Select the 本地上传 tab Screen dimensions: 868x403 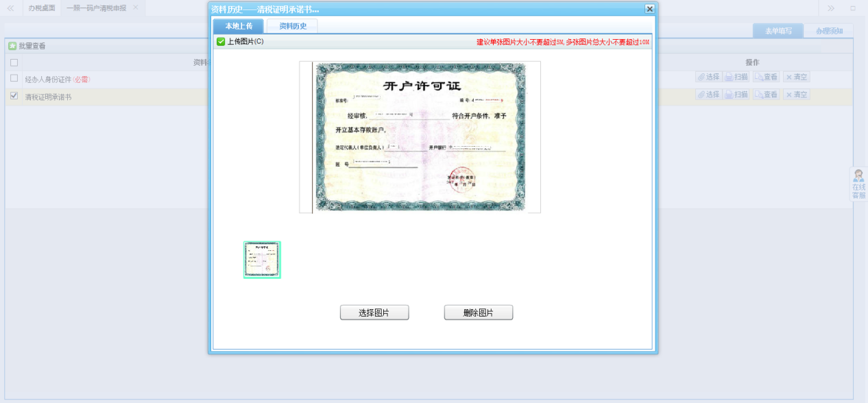point(239,26)
